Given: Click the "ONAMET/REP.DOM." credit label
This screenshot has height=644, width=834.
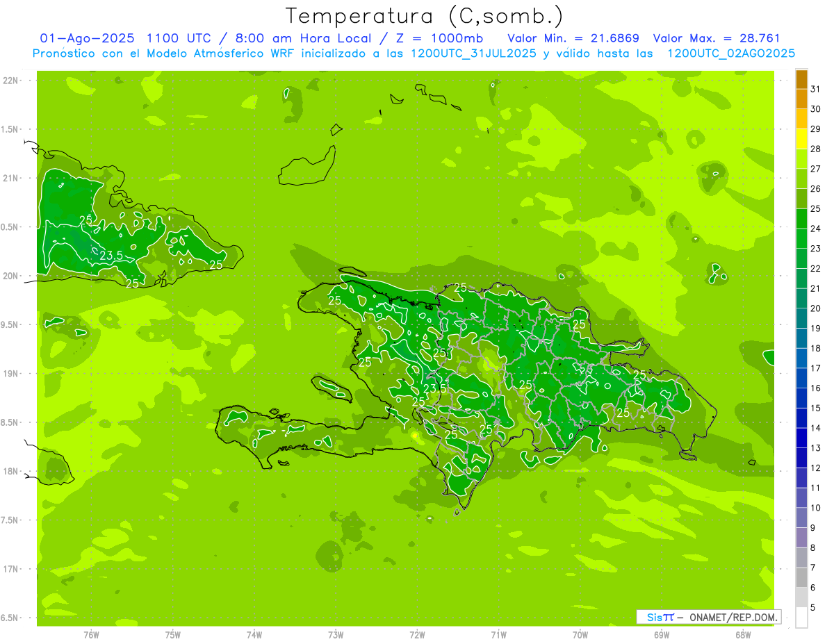Looking at the screenshot, I should (733, 617).
